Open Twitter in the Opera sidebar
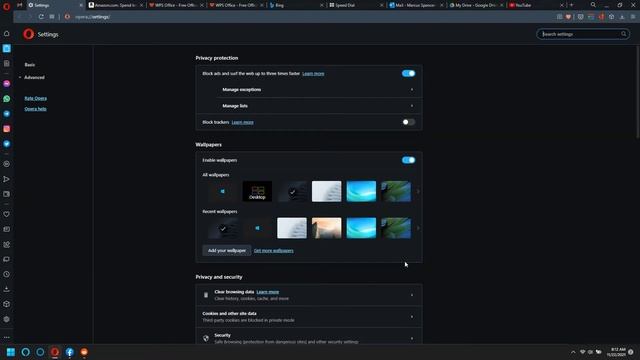 (x=7, y=144)
